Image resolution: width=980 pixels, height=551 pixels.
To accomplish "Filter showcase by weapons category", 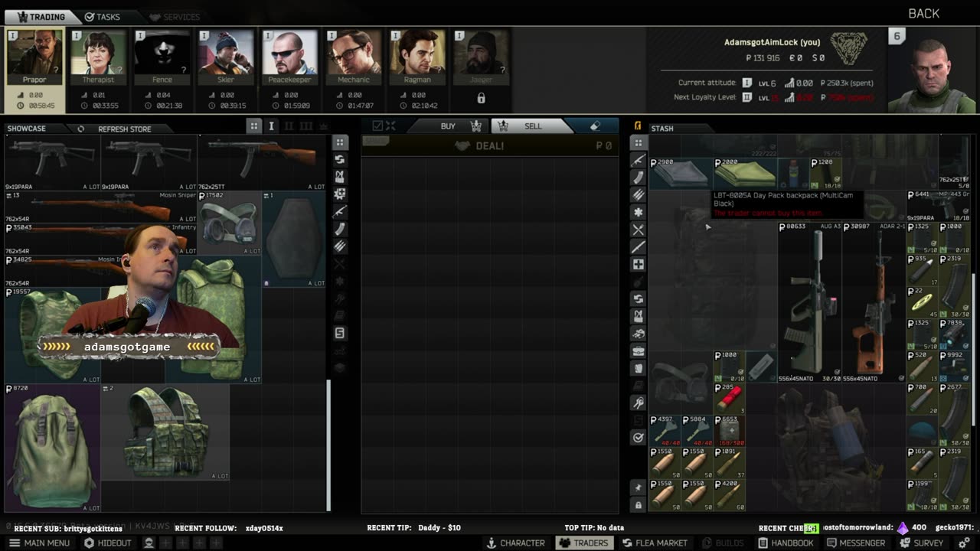I will pos(340,211).
